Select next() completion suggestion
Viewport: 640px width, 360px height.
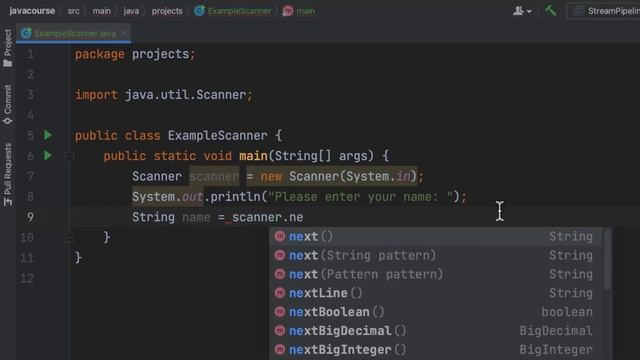[436, 236]
